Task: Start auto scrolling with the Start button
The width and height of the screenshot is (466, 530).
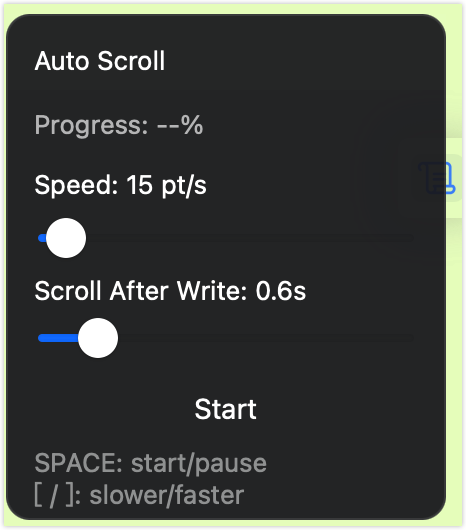Action: click(x=226, y=409)
